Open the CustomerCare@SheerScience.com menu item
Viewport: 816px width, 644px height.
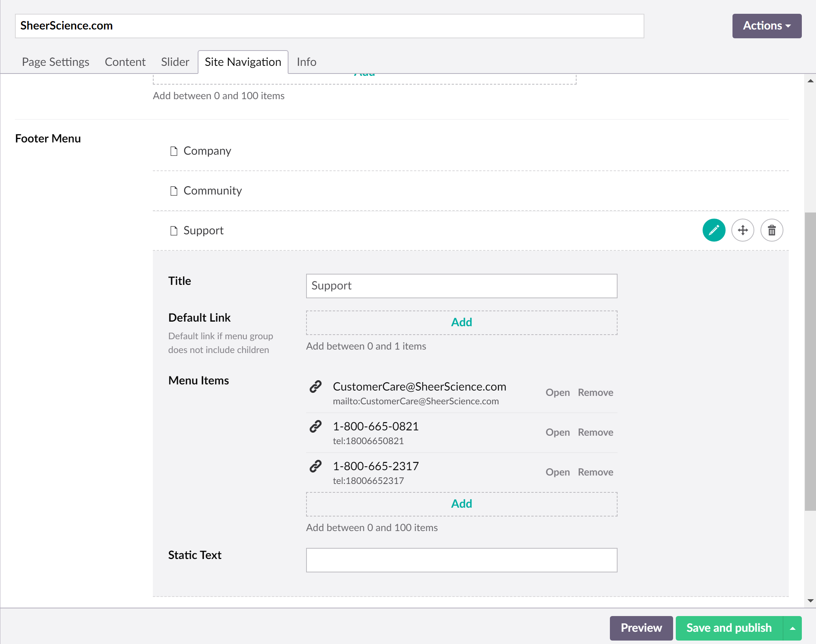pyautogui.click(x=557, y=393)
